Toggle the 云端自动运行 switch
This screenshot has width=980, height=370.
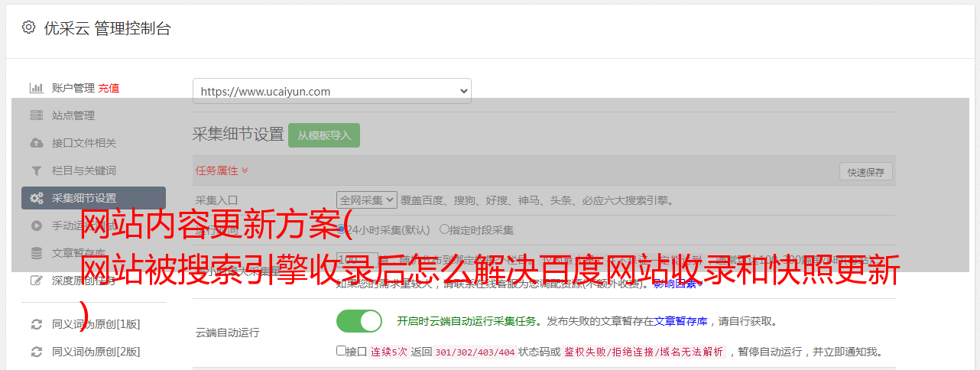[x=359, y=321]
